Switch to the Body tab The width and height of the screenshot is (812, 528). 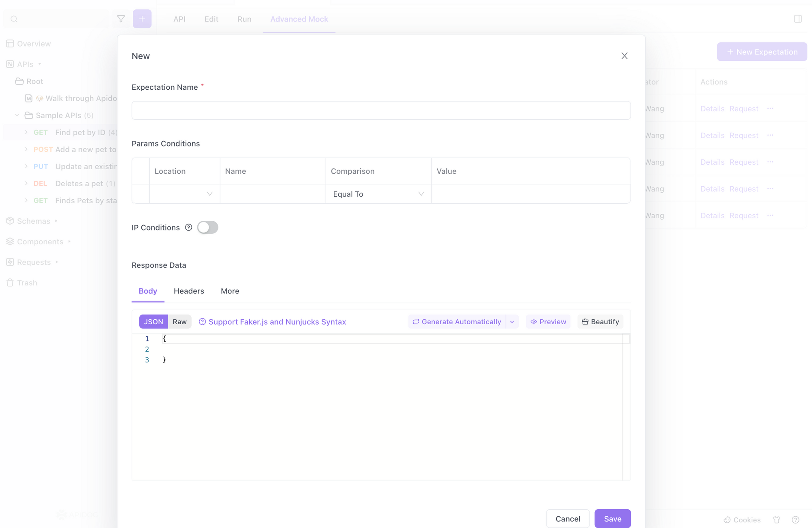[x=148, y=291]
